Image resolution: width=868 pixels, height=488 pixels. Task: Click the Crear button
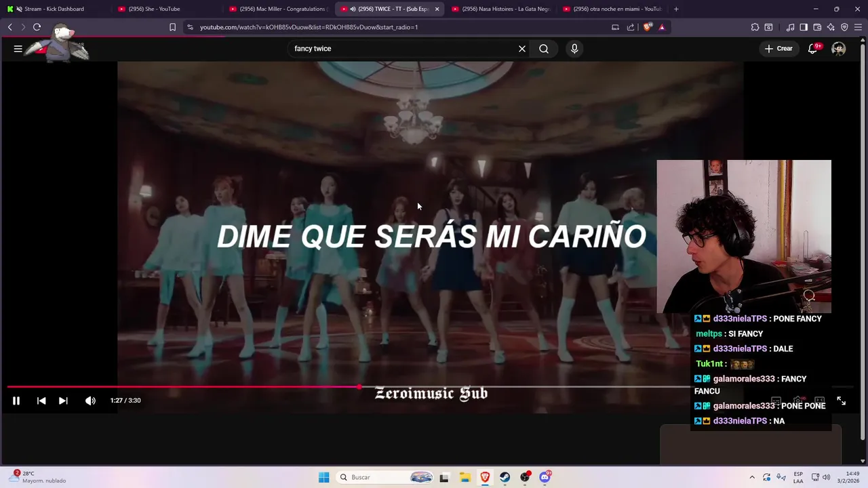click(x=778, y=49)
